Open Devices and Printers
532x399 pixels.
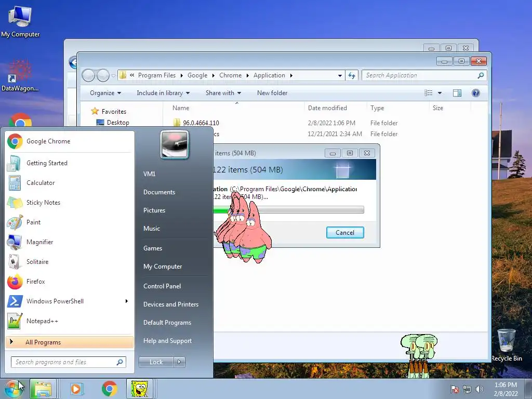tap(171, 304)
